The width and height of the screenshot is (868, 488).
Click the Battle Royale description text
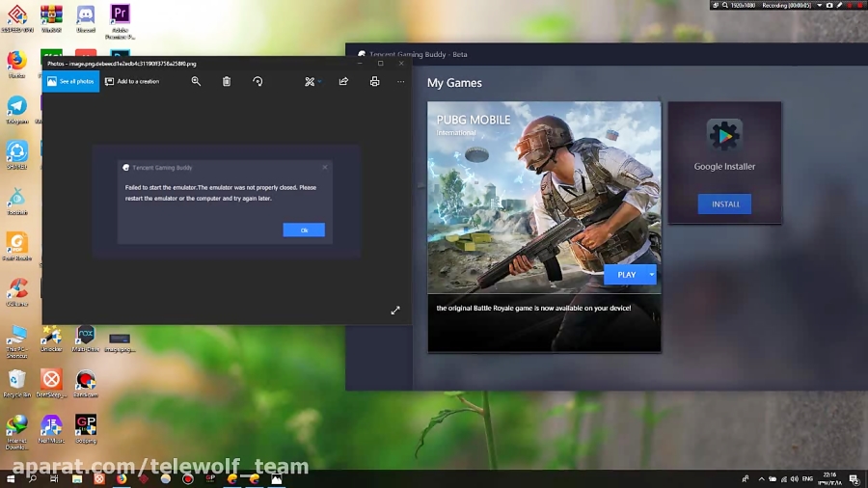[x=533, y=308]
